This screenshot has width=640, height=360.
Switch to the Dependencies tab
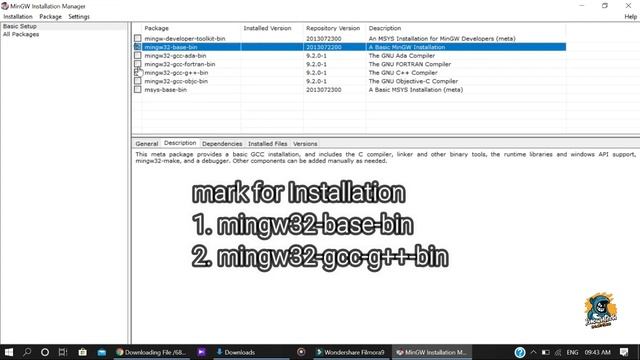click(x=222, y=144)
